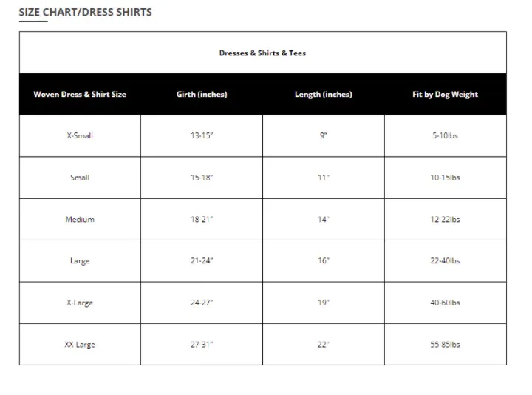Click the Girth (inches) column header
This screenshot has width=532, height=395.
coord(202,95)
